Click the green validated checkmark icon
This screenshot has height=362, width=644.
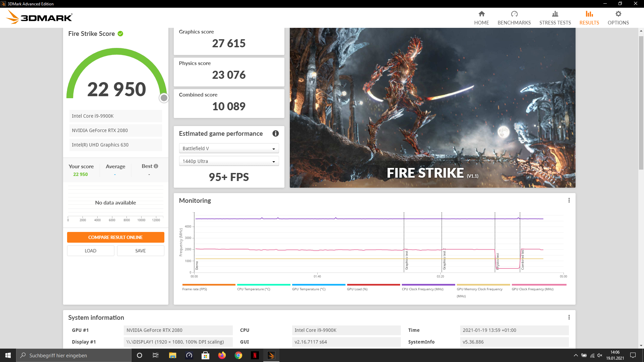120,34
